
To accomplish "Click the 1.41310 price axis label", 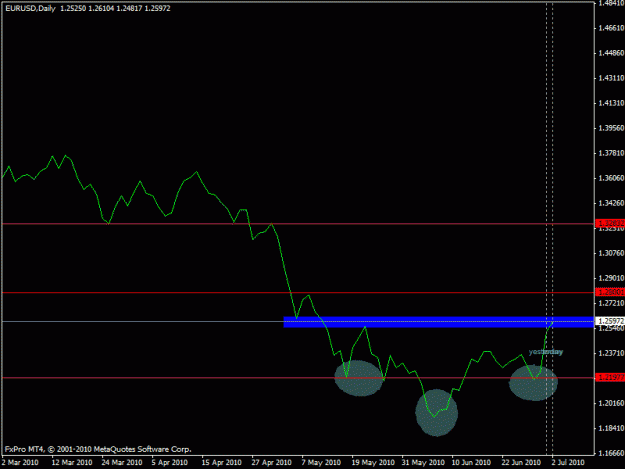I will point(611,103).
